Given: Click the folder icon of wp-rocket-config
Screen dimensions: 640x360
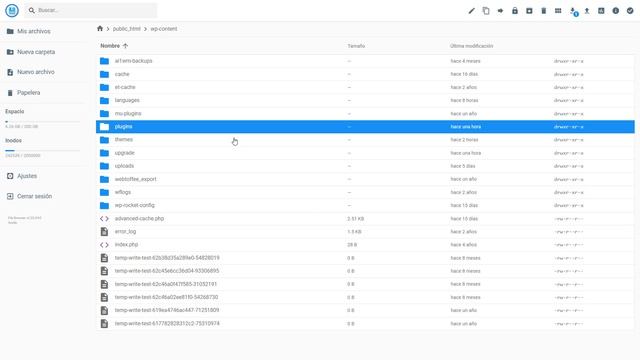Looking at the screenshot, I should pyautogui.click(x=104, y=205).
